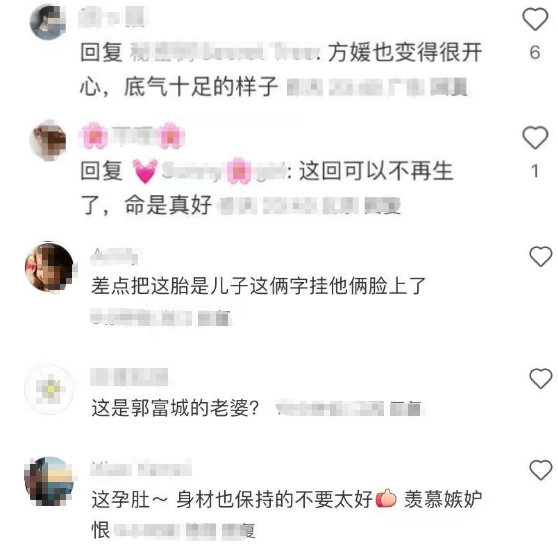Select comment text 命是真好
Viewport: 558px width, 551px height.
point(168,205)
